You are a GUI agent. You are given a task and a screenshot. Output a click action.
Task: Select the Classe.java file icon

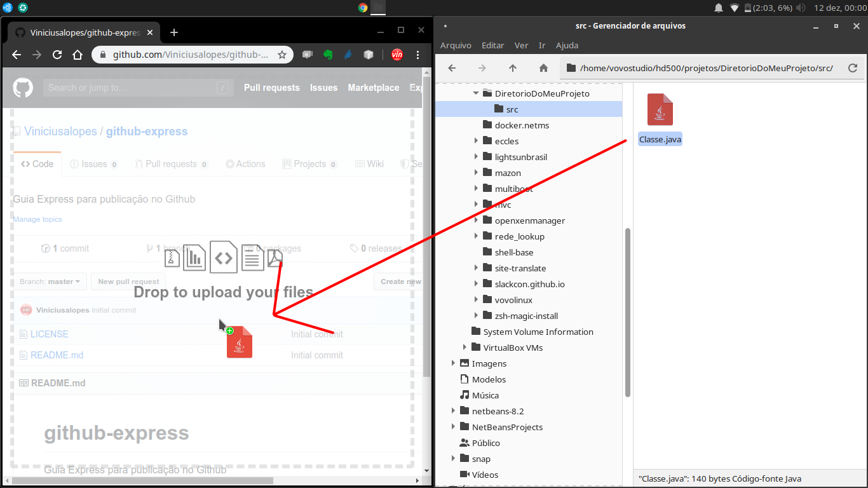click(x=660, y=109)
